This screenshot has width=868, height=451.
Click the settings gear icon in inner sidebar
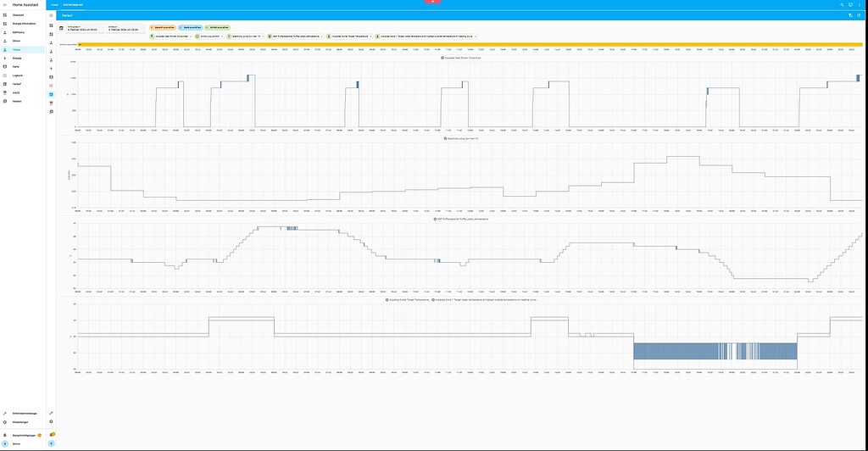pos(52,421)
